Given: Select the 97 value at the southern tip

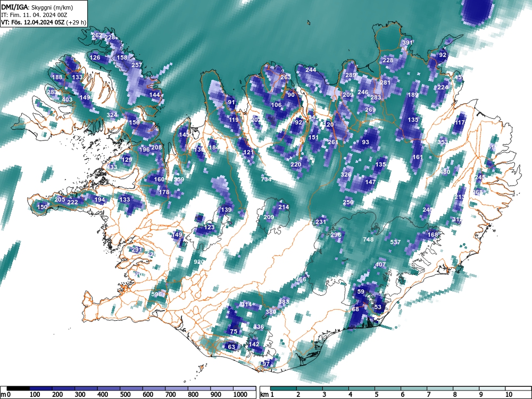Looking at the screenshot, I should (266, 364).
